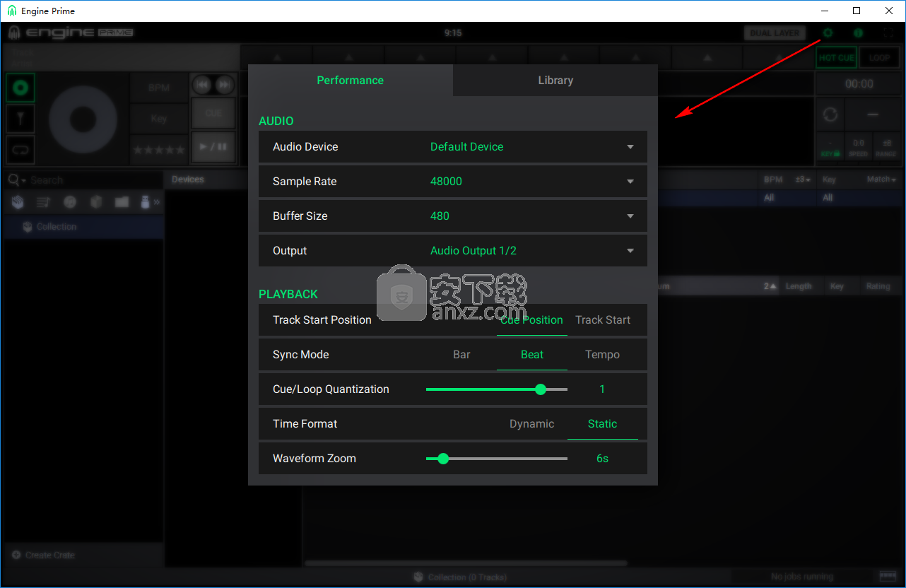Click the Devices panel header
906x588 pixels.
(205, 180)
